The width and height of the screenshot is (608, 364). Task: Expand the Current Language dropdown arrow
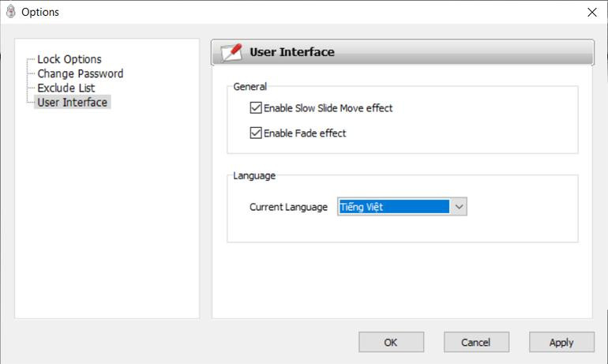coord(459,207)
